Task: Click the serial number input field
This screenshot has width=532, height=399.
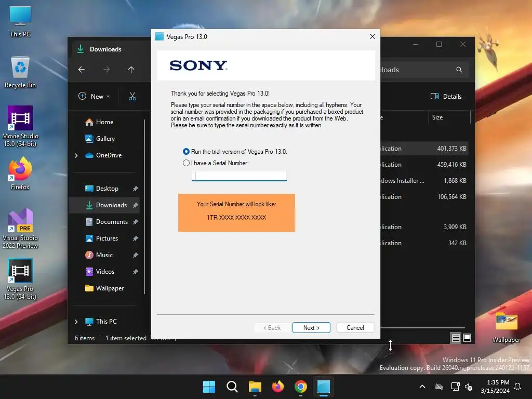Action: tap(239, 176)
